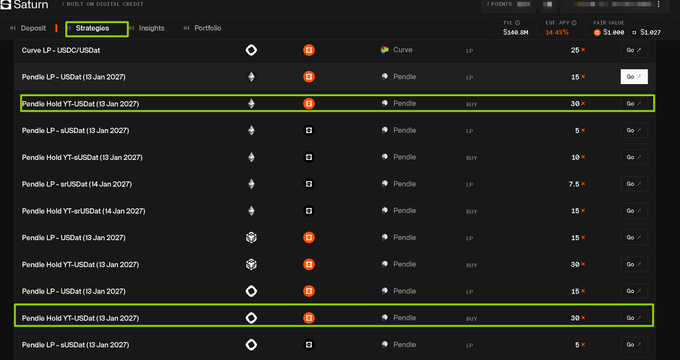The width and height of the screenshot is (680, 360).
Task: Click Go on the BNB-chain Pendle LP - USDat row
Action: [x=634, y=238]
